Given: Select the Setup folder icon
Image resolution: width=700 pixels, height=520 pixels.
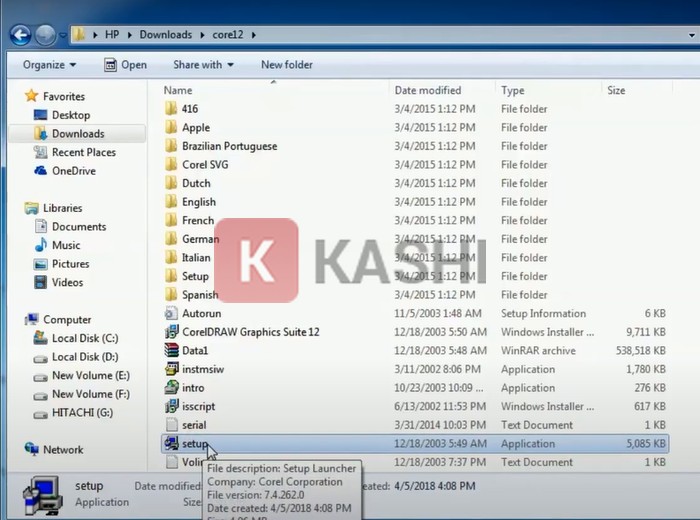Looking at the screenshot, I should coord(171,276).
